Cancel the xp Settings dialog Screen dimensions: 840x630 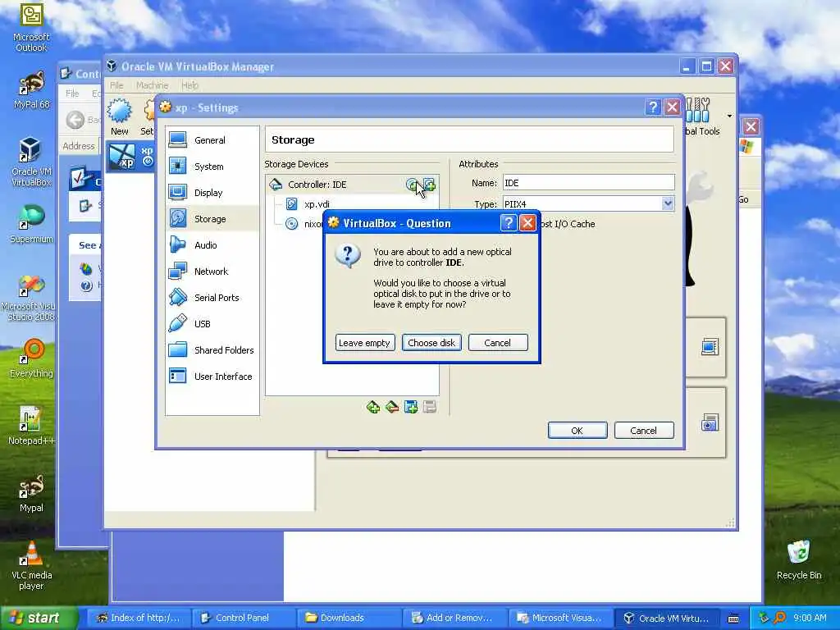[644, 431]
